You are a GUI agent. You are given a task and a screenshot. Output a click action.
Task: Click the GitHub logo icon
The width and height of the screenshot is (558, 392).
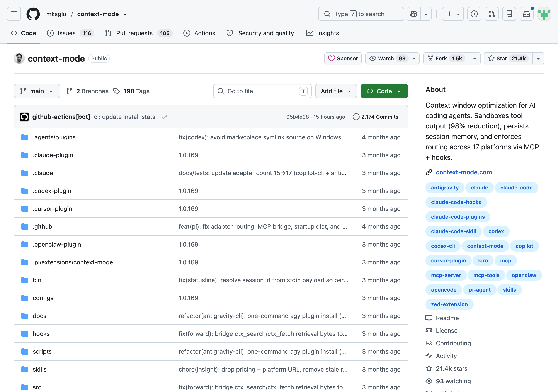(33, 14)
